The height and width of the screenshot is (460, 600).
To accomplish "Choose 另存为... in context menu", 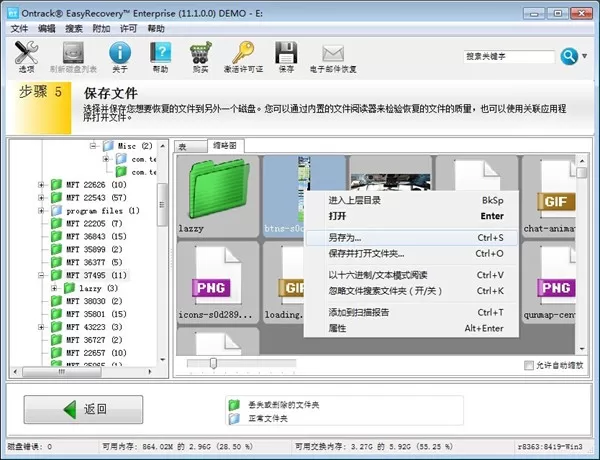I will pos(412,238).
